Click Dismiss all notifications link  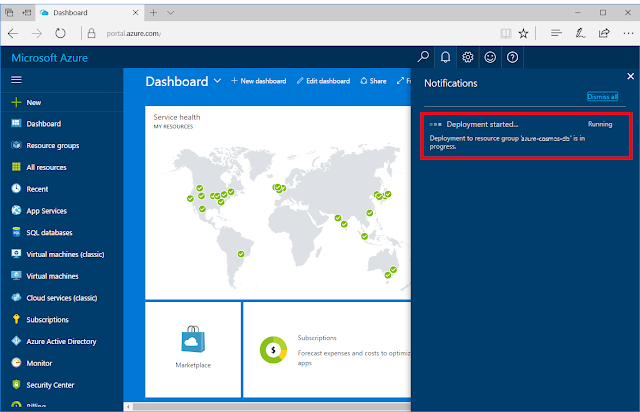tap(602, 96)
